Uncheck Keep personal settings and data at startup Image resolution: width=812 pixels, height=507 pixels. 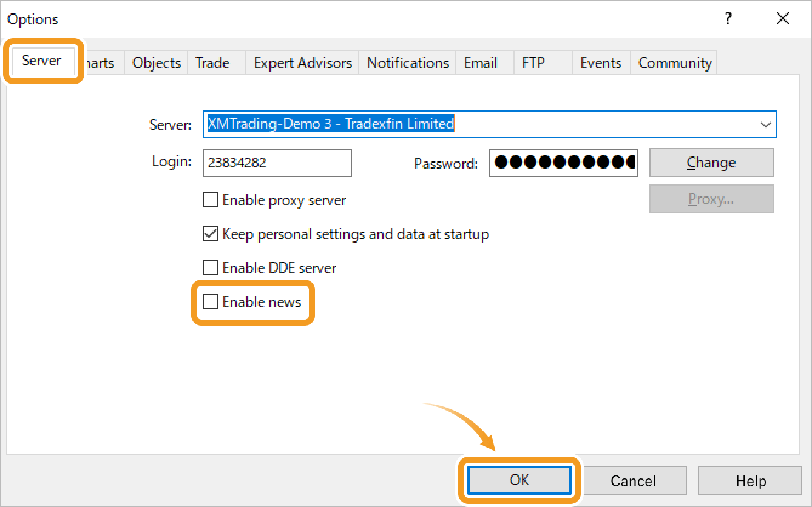[211, 233]
